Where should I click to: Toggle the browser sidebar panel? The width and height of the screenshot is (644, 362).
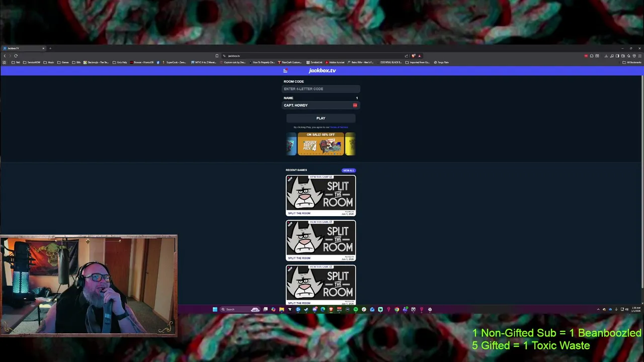[x=617, y=56]
